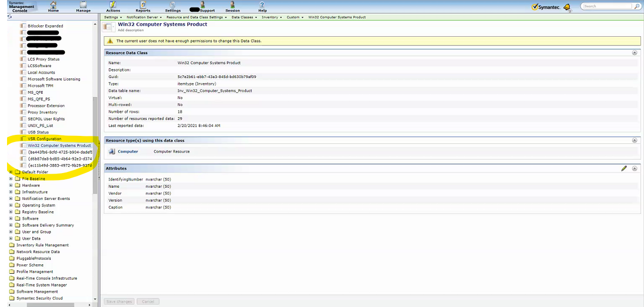Expand the File Baseline tree node
The height and width of the screenshot is (307, 644).
[x=11, y=179]
